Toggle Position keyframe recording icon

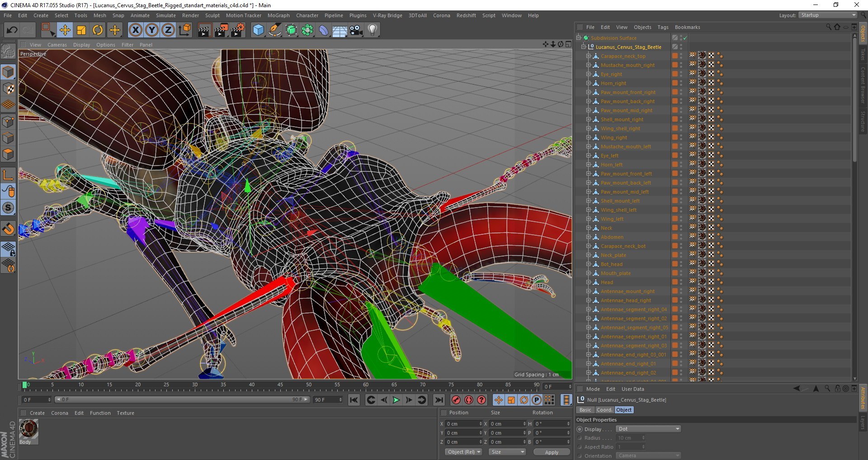tap(498, 400)
